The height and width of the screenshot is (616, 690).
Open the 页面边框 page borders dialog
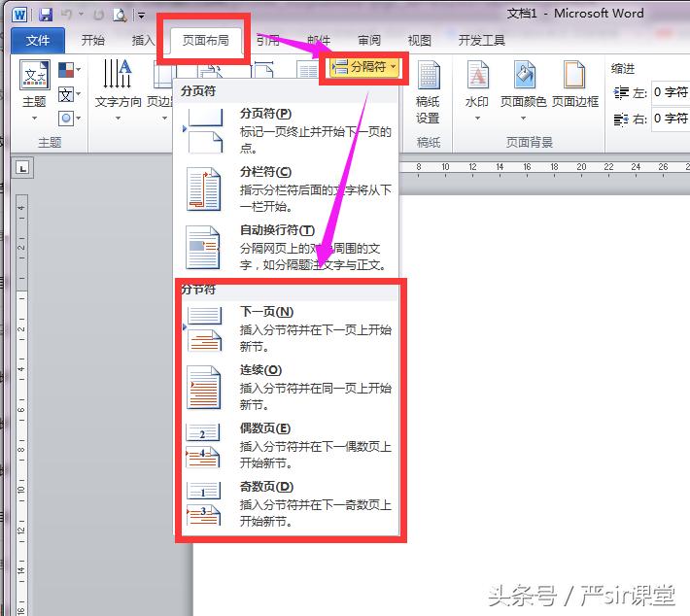tap(575, 85)
